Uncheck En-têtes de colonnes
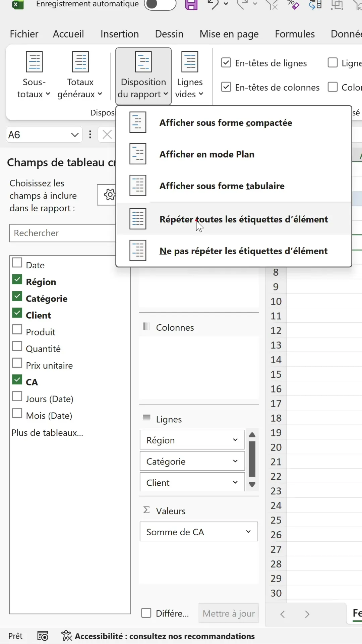 click(x=226, y=87)
